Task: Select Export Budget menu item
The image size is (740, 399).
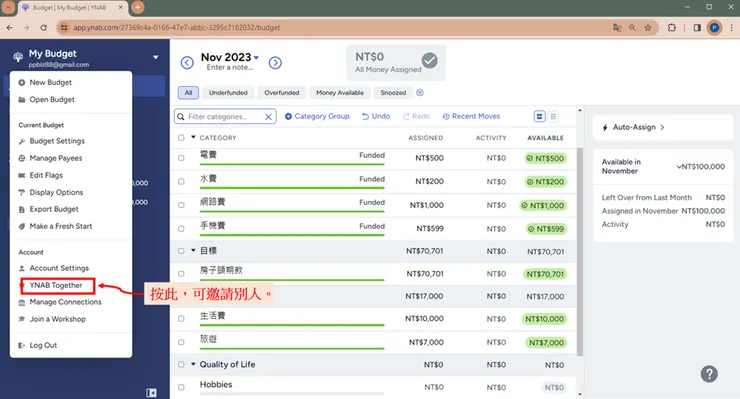Action: click(54, 209)
